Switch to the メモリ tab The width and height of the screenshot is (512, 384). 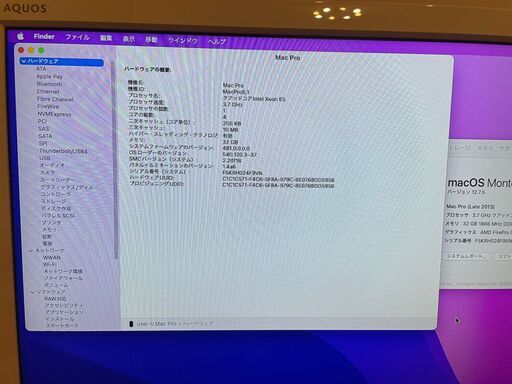[484, 148]
